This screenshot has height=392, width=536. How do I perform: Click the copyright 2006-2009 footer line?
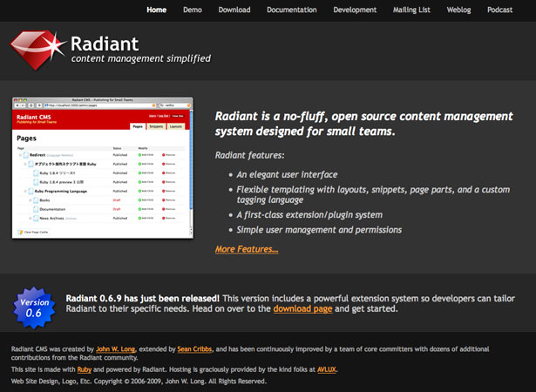click(x=139, y=381)
